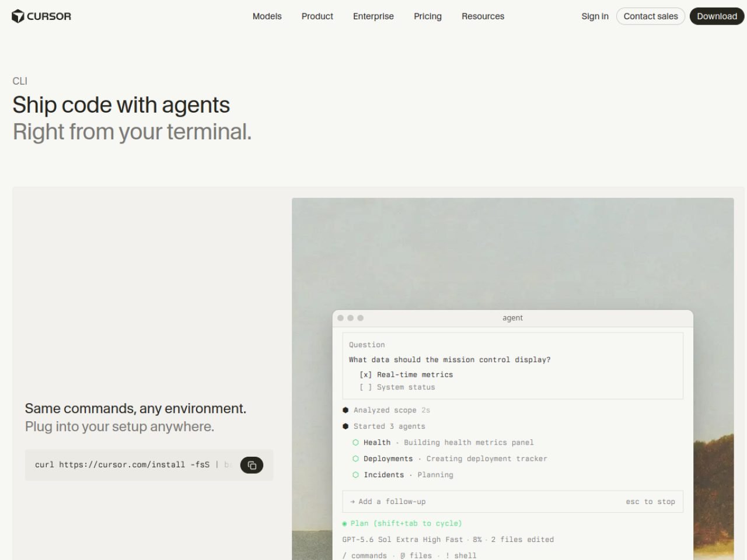The image size is (747, 560).
Task: Click the Add a follow-up field
Action: point(512,502)
